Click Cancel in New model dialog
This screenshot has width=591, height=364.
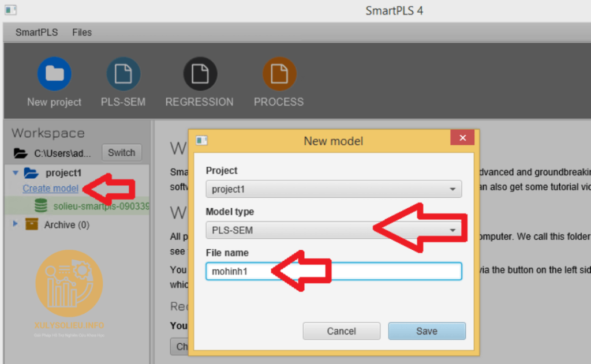342,331
